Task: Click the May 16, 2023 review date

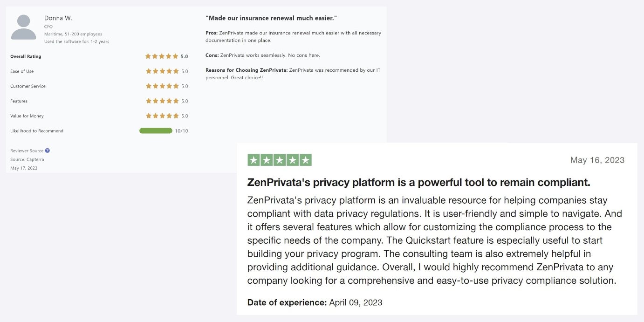Action: pyautogui.click(x=597, y=160)
